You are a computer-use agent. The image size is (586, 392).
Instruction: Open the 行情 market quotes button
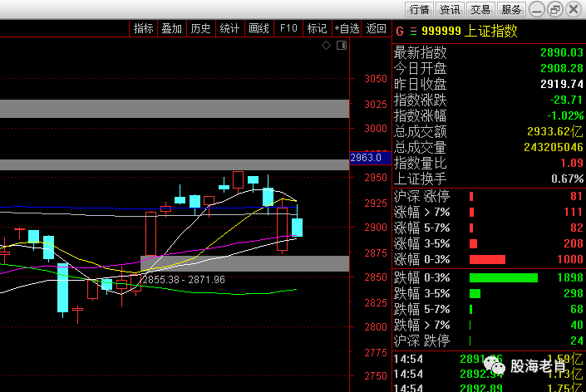(x=419, y=9)
